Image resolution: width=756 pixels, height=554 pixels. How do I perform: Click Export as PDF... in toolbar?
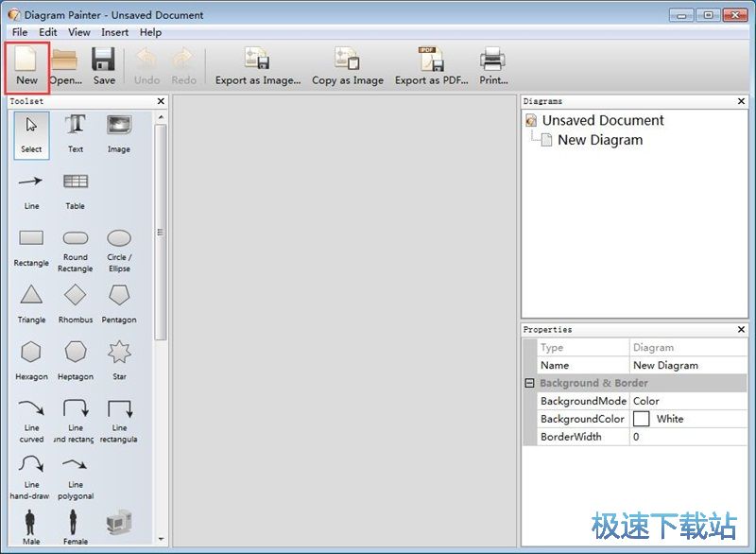(x=431, y=67)
